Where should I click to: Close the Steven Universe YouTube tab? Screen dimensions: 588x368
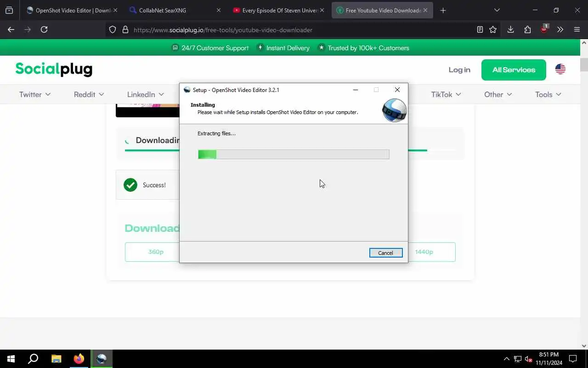coord(322,10)
